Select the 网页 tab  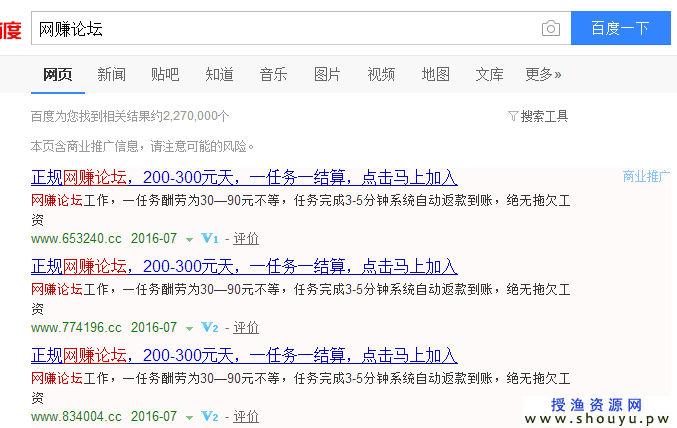pos(57,74)
